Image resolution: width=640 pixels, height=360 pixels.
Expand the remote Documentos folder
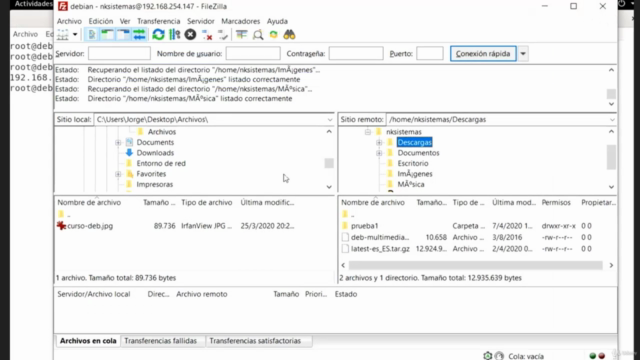click(379, 153)
